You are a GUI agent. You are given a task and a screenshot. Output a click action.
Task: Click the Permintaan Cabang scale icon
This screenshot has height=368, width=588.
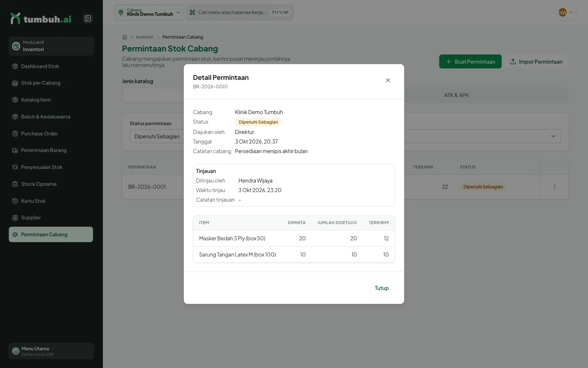click(x=15, y=234)
